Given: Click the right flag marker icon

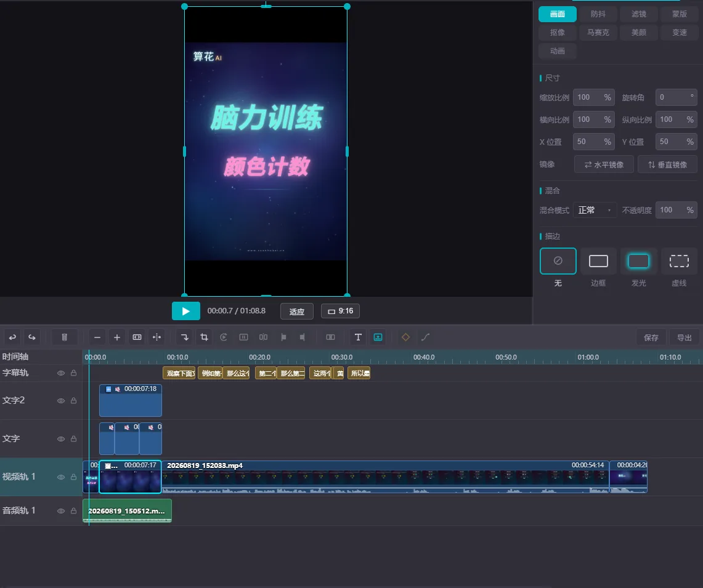Looking at the screenshot, I should click(302, 337).
